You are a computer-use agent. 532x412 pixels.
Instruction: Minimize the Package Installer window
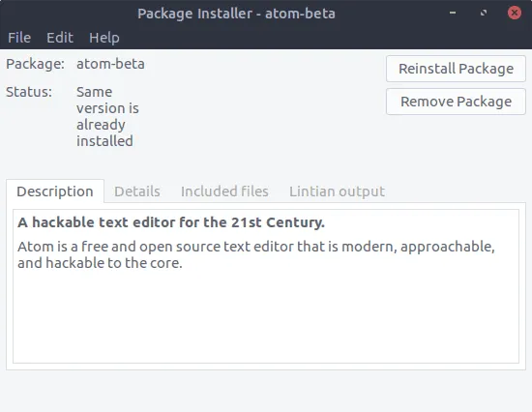(x=453, y=13)
